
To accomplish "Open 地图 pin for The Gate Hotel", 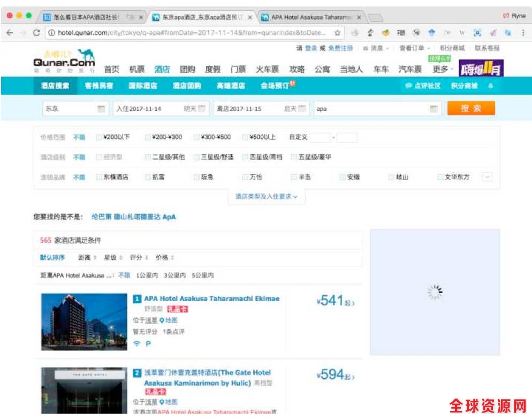I will coord(169,402).
